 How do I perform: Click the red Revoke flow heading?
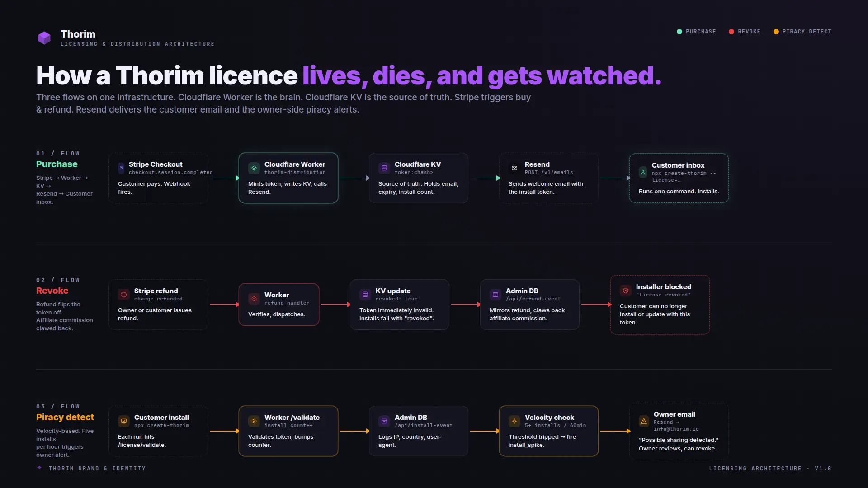[52, 291]
